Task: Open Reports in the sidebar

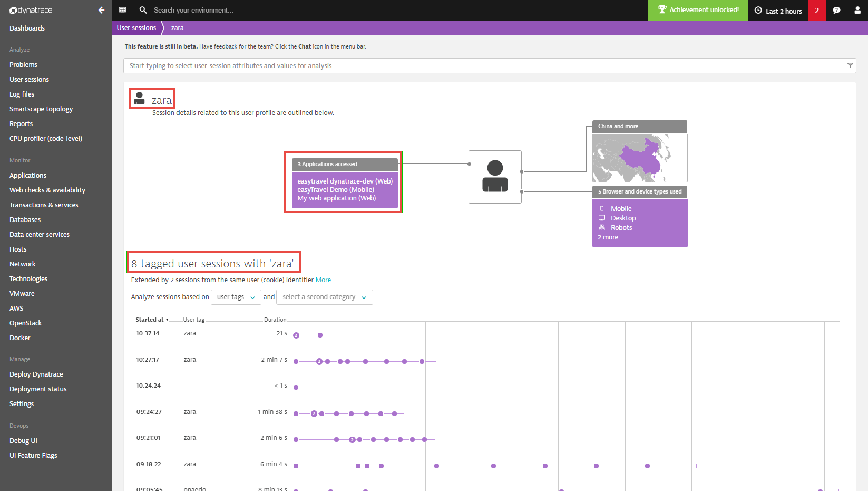Action: click(x=21, y=123)
